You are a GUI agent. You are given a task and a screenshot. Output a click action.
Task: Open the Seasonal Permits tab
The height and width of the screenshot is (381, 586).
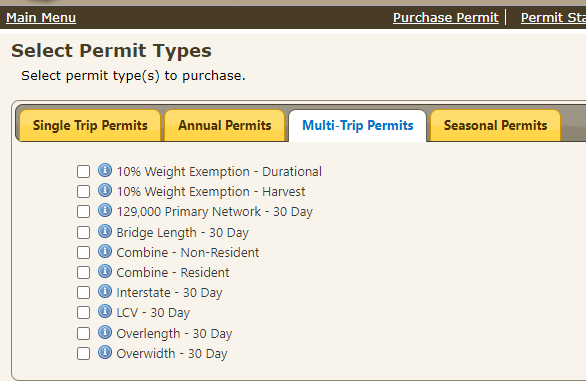point(496,126)
